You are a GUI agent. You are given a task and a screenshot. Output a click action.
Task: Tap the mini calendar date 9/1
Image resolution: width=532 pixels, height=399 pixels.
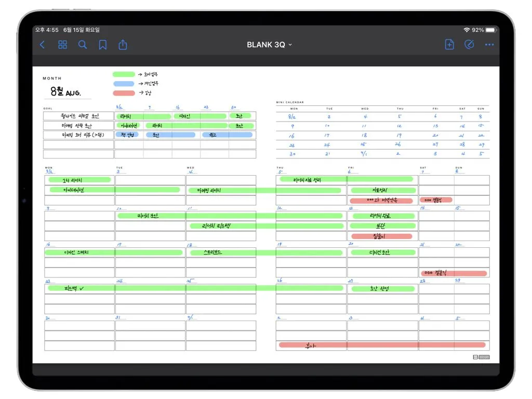(x=363, y=154)
